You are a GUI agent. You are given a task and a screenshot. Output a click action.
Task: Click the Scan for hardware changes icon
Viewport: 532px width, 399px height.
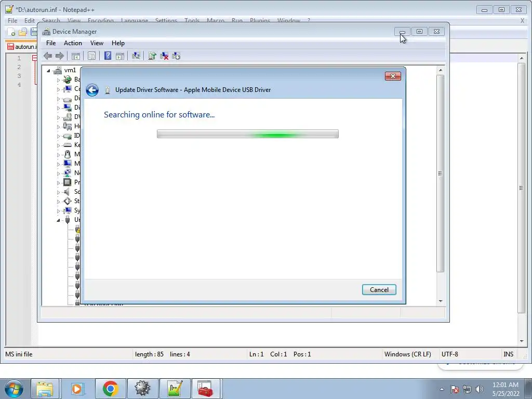(136, 56)
